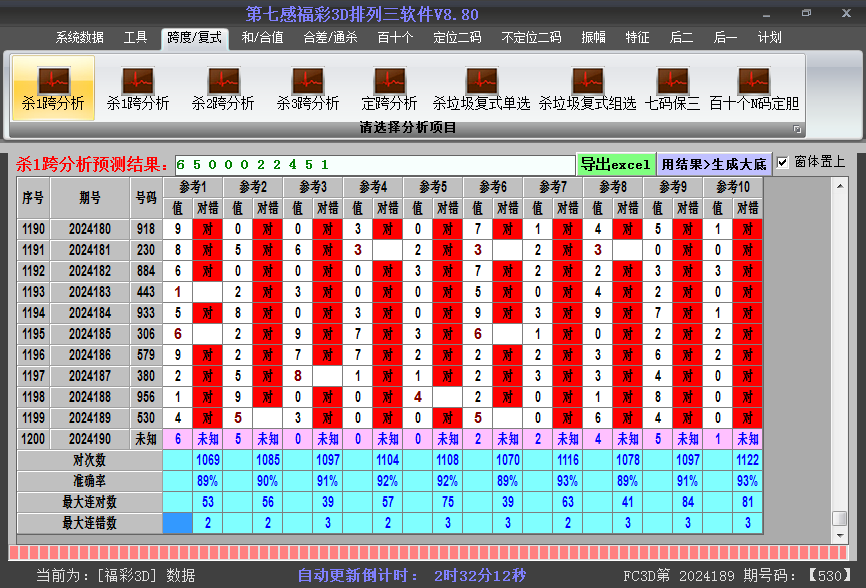Click the 自动更新倒计时 status text

411,576
